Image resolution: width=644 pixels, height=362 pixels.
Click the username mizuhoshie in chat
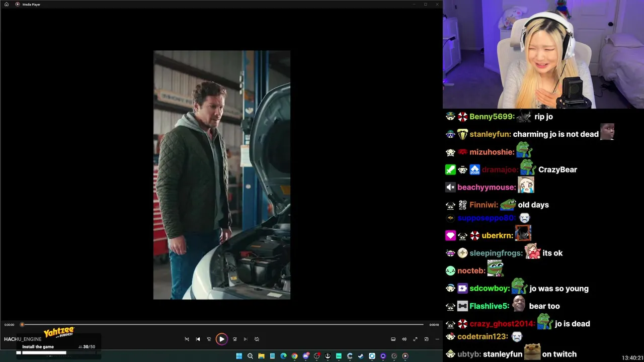[x=492, y=152]
